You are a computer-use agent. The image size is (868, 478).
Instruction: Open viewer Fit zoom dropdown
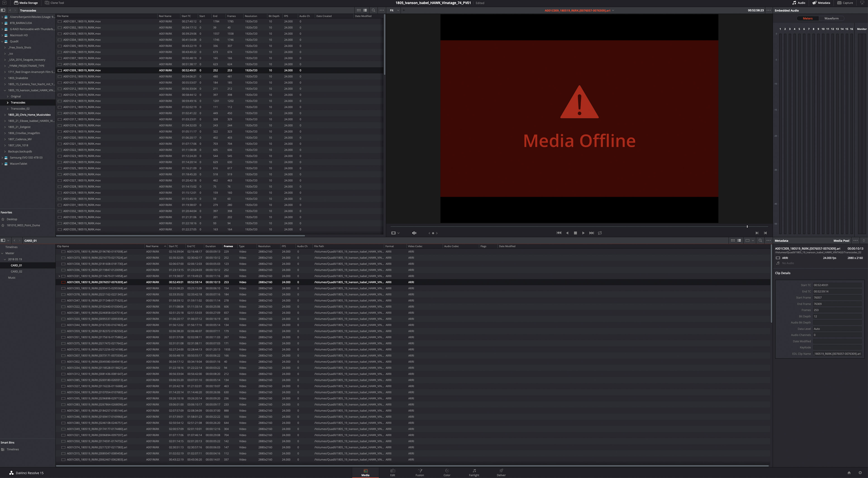click(394, 10)
